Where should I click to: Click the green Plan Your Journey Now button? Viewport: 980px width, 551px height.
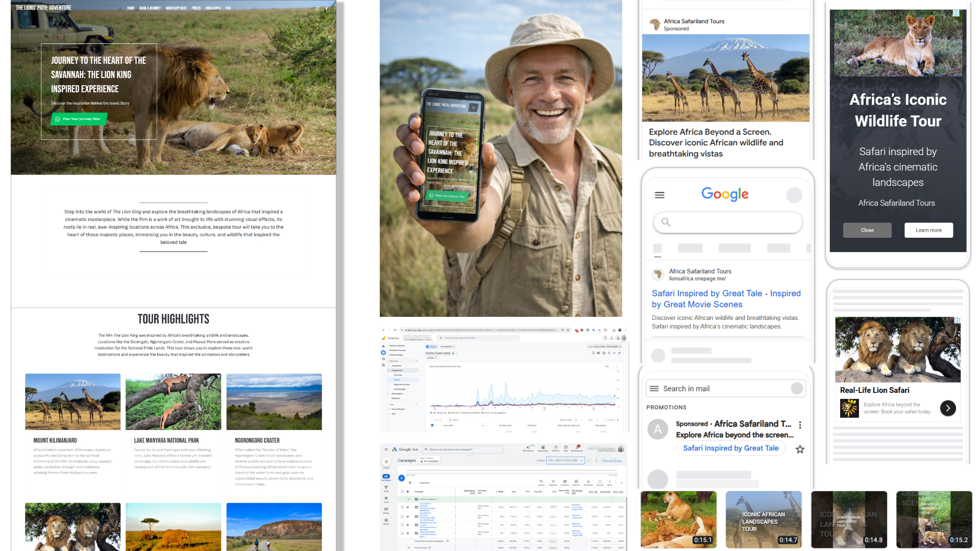(x=79, y=119)
